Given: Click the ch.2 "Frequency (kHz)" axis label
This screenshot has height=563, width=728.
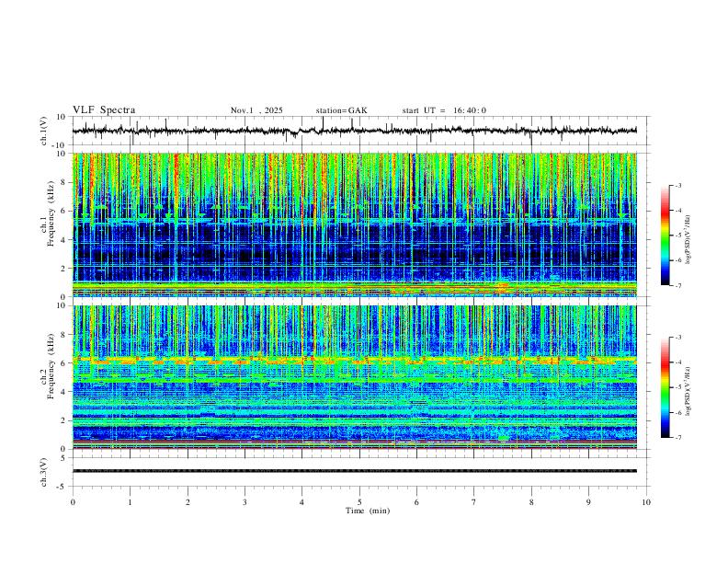Looking at the screenshot, I should tap(51, 366).
